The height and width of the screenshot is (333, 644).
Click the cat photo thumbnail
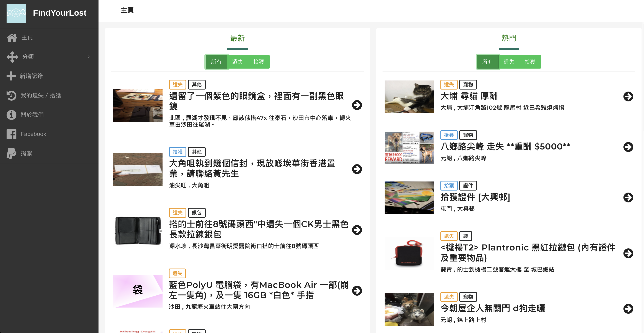[x=409, y=97]
